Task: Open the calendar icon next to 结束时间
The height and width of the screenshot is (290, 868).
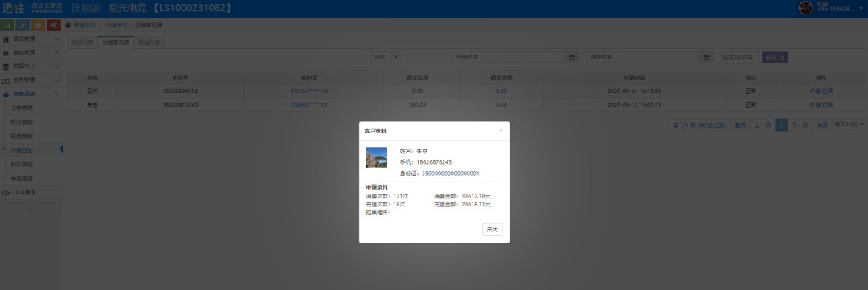Action: coord(706,57)
